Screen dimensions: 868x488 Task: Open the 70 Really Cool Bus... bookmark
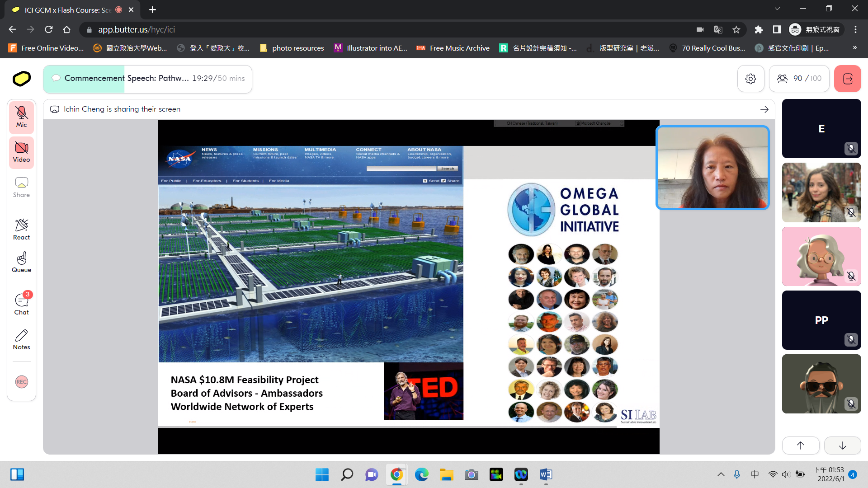708,48
